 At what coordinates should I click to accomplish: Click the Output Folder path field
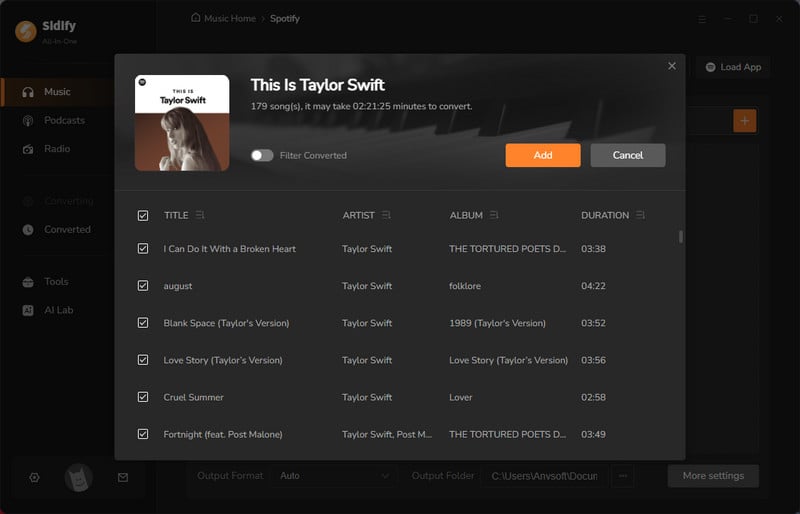click(544, 476)
